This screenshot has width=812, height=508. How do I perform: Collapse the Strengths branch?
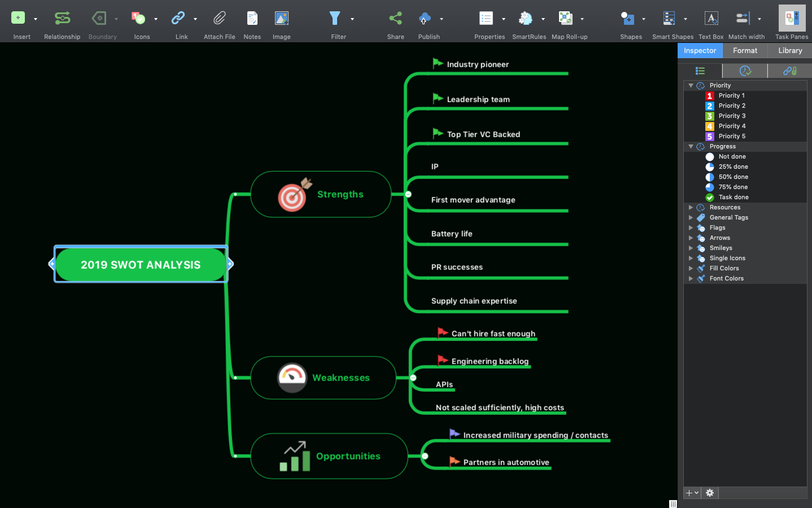408,194
